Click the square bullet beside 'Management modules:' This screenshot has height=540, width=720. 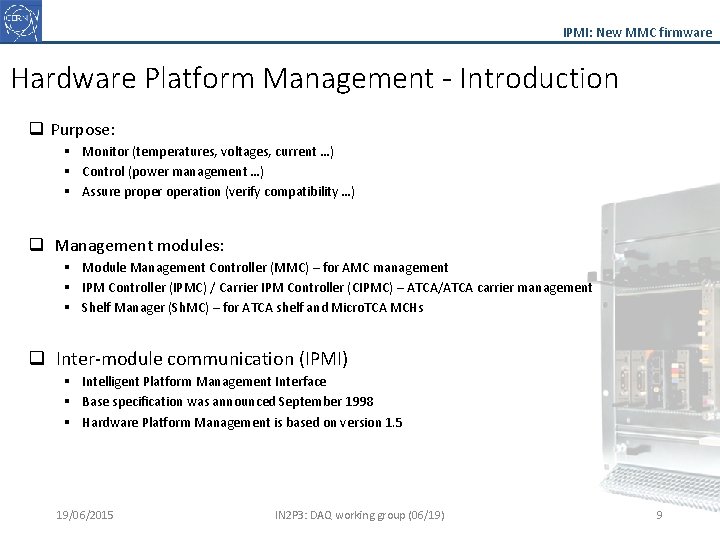36,244
